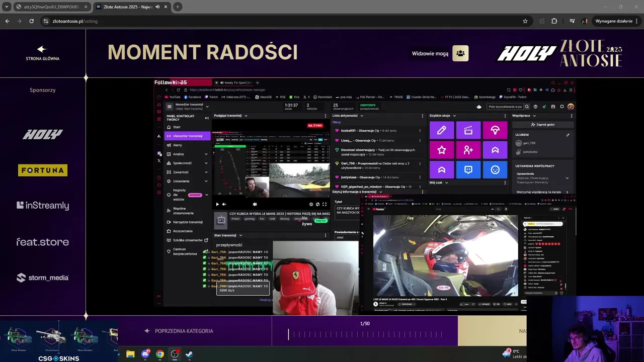Open the tab search dropdown arrow
Image resolution: width=644 pixels, height=362 pixels.
click(x=6, y=7)
